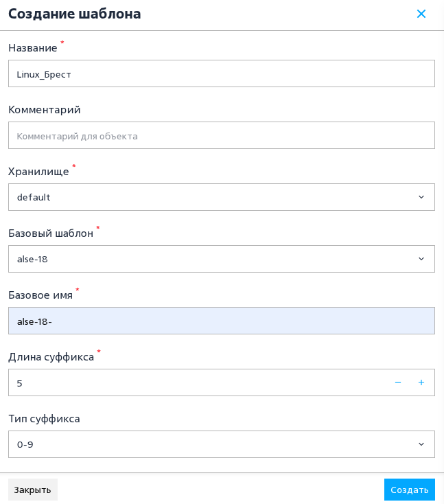The height and width of the screenshot is (504, 444).
Task: Click the Базовое имя label text
Action: coord(40,295)
